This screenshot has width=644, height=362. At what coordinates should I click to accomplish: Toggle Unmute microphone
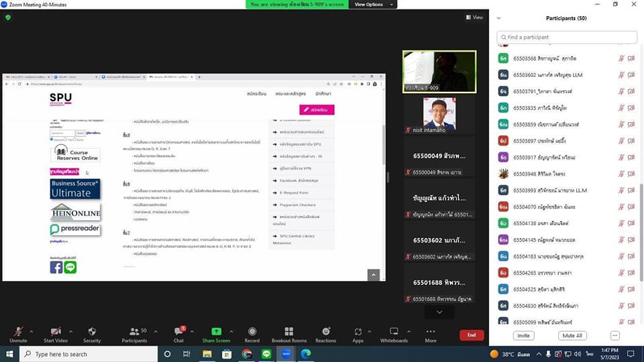18,332
